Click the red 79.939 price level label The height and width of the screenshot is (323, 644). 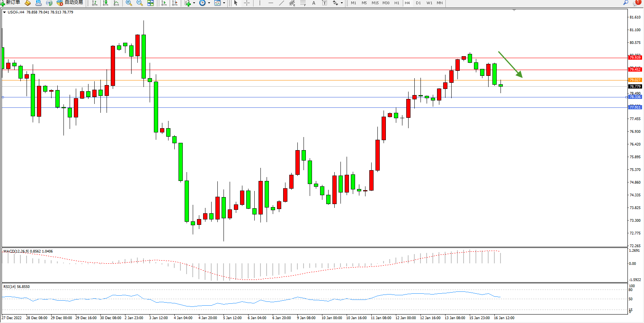pos(635,58)
